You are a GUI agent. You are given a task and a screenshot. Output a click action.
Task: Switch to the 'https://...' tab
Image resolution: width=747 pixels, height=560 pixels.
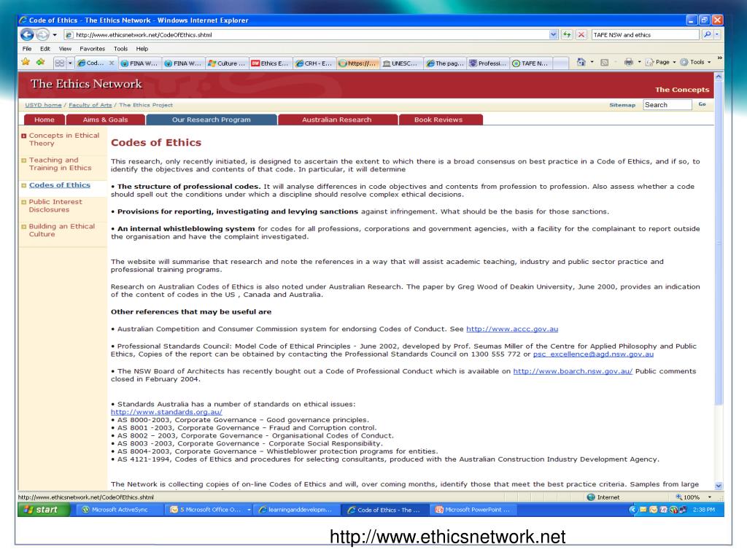[357, 63]
